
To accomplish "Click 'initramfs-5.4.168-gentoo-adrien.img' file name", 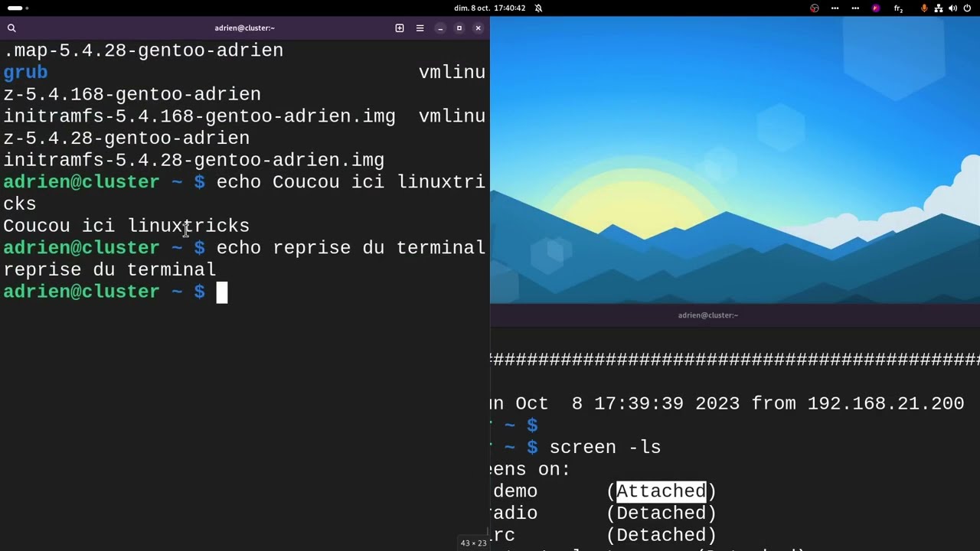I will 199,116.
